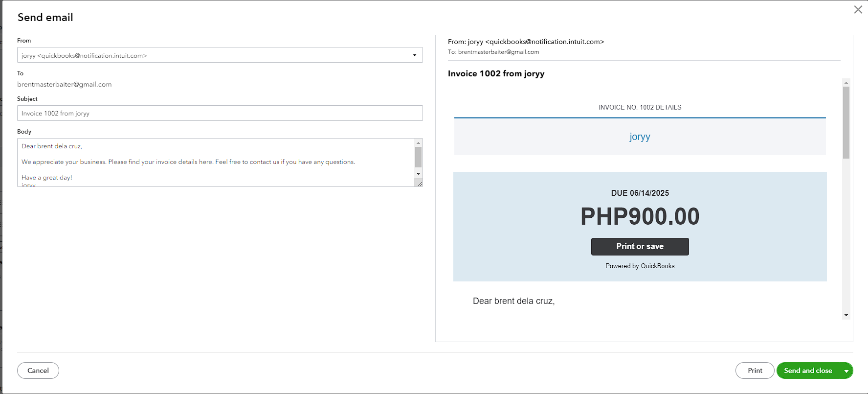
Task: Click the joryy company name link
Action: tap(640, 137)
